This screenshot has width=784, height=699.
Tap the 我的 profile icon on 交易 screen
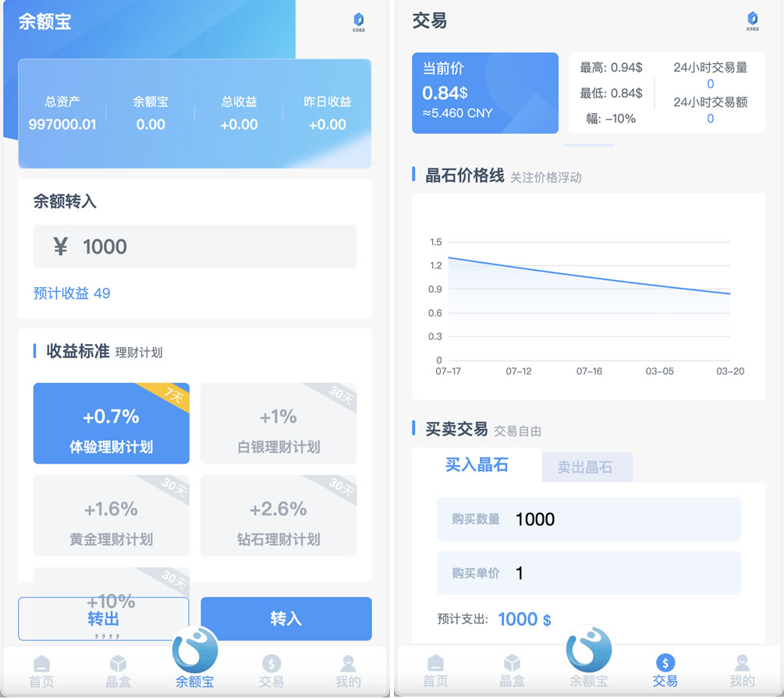(742, 664)
